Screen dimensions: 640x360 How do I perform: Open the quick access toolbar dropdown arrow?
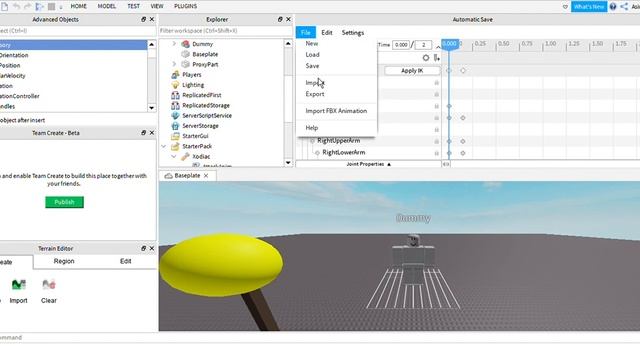tap(61, 7)
